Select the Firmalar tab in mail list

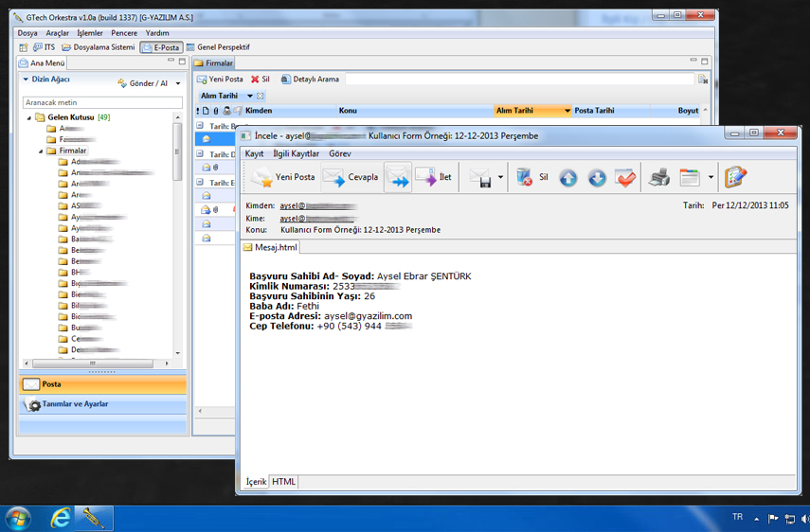[x=214, y=63]
